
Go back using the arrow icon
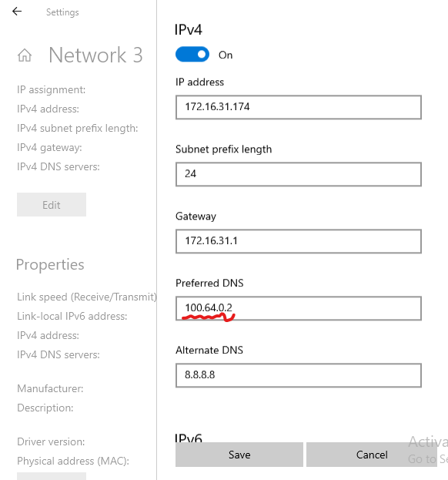[17, 12]
